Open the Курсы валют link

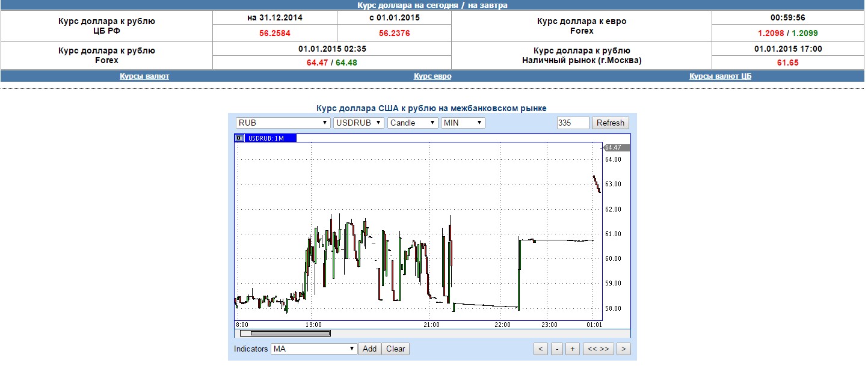[144, 76]
